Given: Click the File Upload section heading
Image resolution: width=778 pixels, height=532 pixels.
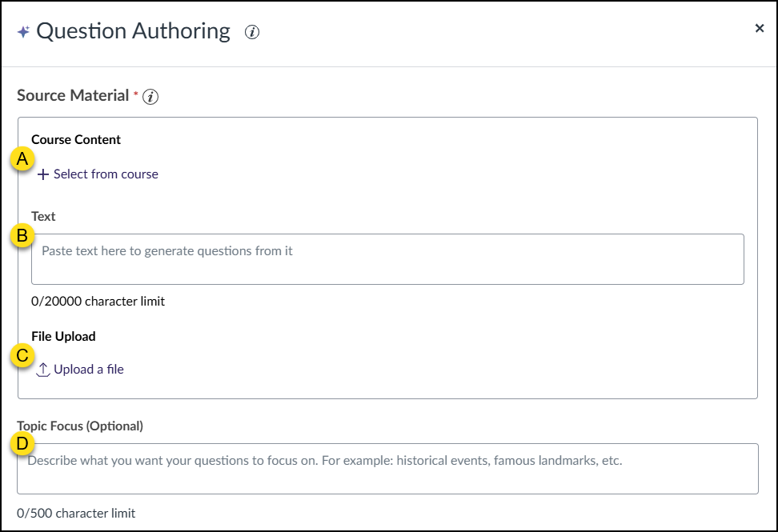Looking at the screenshot, I should (x=62, y=336).
